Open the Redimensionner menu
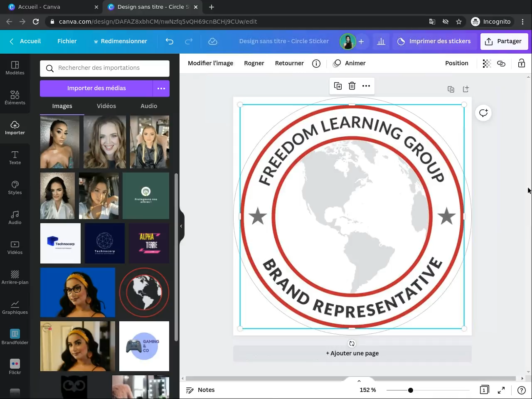 pos(120,41)
